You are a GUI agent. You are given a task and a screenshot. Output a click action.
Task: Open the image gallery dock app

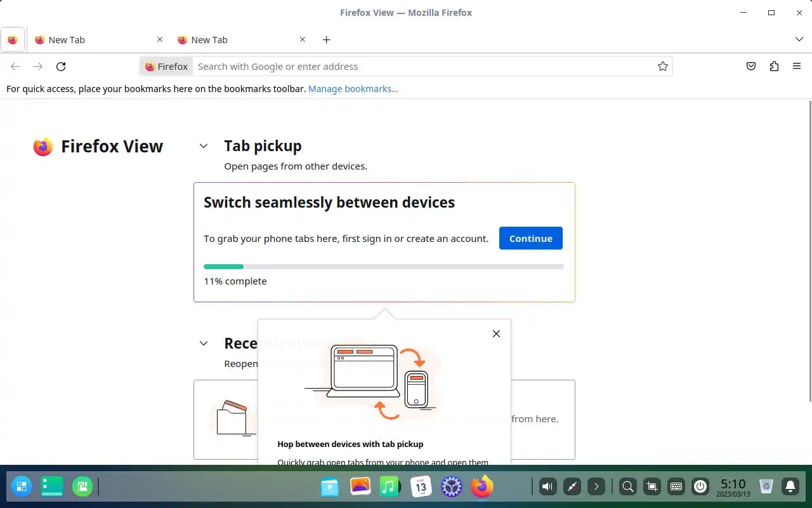coord(360,487)
